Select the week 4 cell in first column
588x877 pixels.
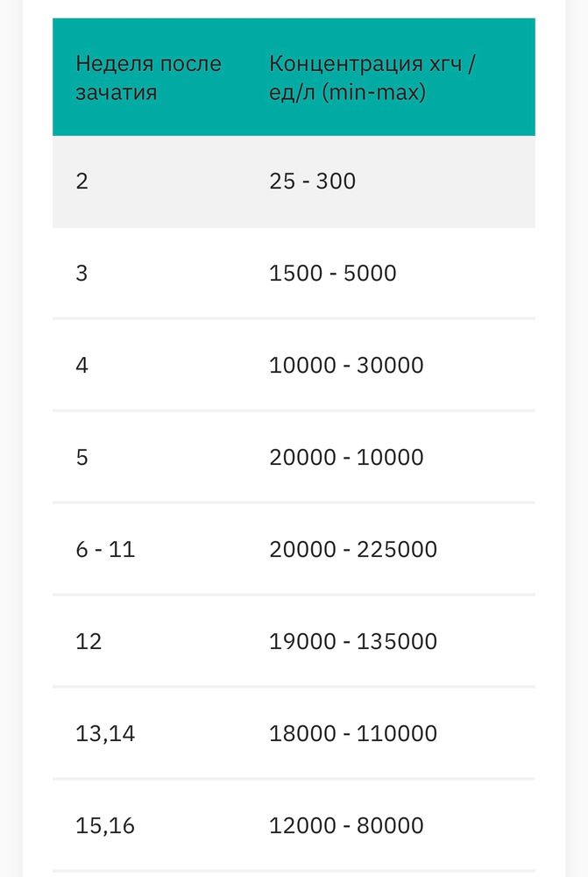pyautogui.click(x=82, y=366)
